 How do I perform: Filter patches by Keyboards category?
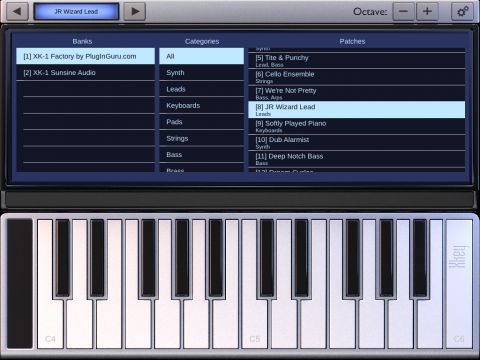pos(202,105)
